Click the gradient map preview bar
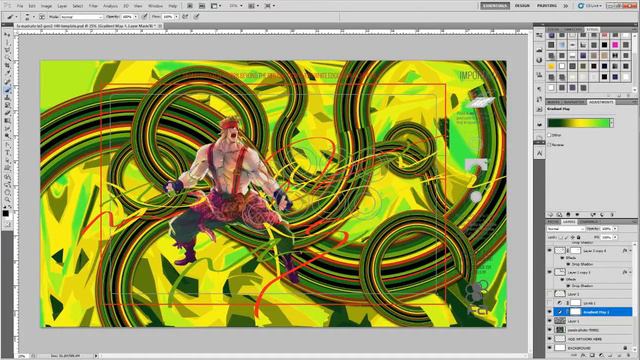This screenshot has width=640, height=360. point(578,123)
